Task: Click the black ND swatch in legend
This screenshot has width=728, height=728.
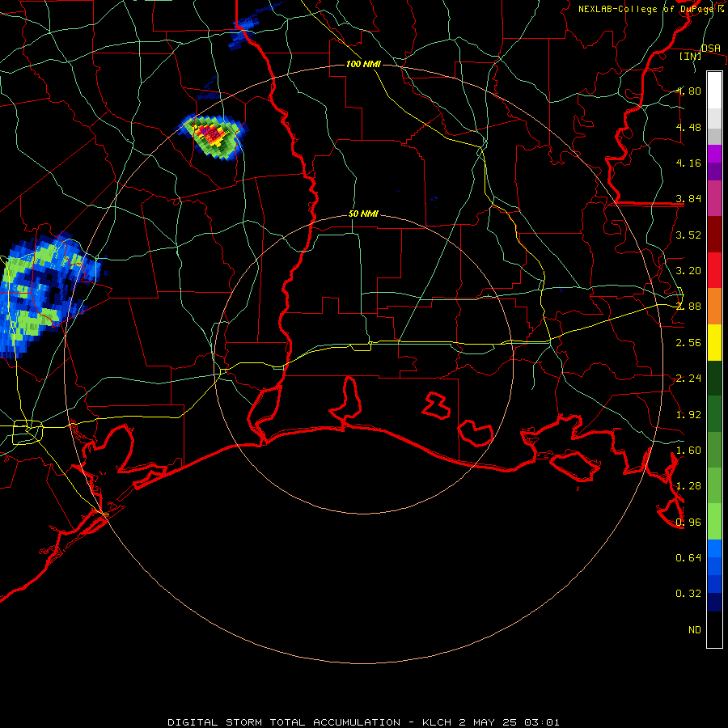Action: pyautogui.click(x=714, y=629)
